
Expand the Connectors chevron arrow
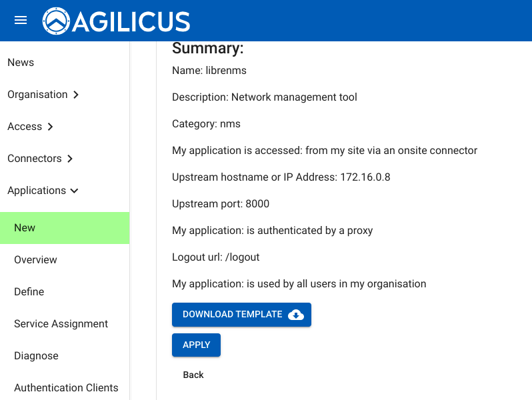(x=70, y=159)
